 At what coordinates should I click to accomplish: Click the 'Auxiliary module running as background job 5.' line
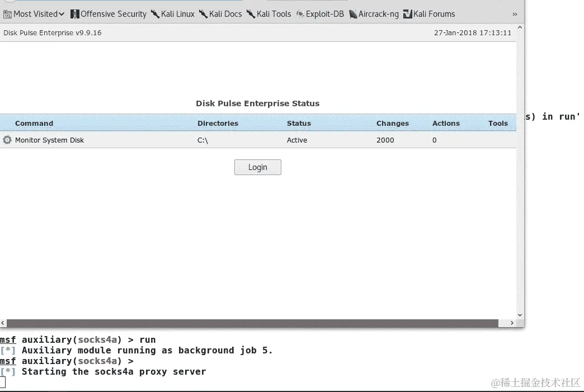147,350
